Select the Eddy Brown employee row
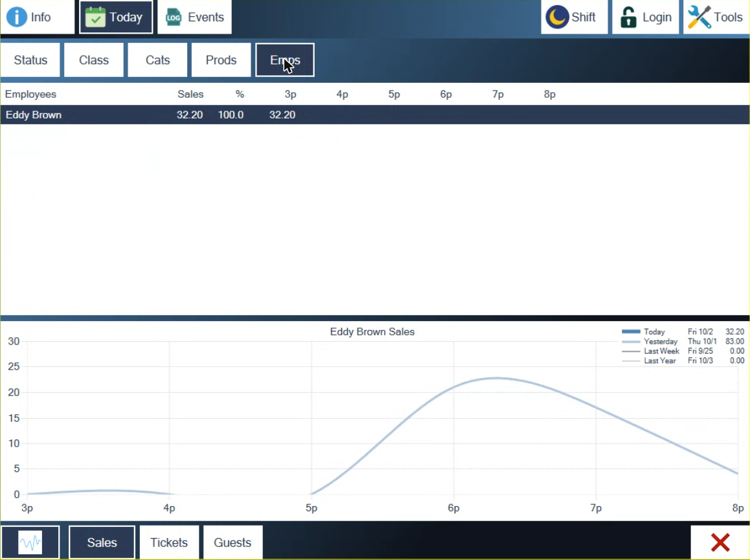The height and width of the screenshot is (560, 750). click(375, 115)
